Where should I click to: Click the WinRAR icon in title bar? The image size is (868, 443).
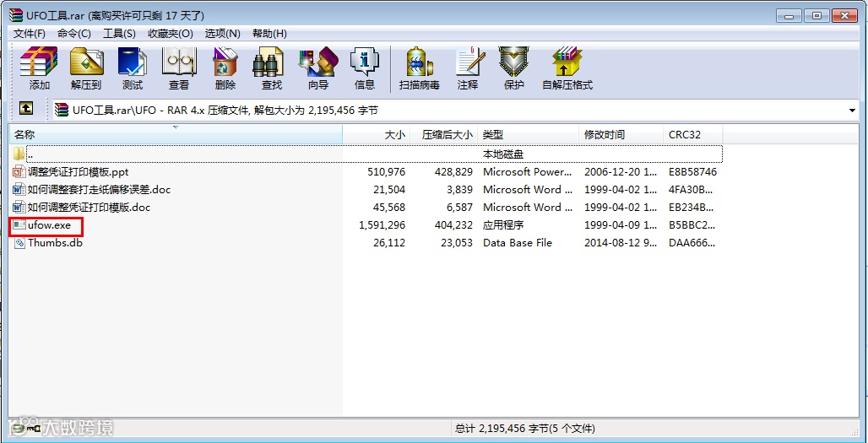[x=16, y=15]
